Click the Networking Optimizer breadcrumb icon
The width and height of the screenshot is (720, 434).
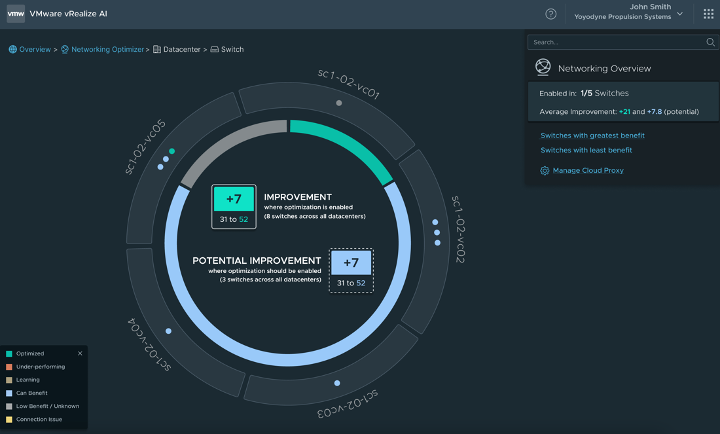click(x=65, y=49)
